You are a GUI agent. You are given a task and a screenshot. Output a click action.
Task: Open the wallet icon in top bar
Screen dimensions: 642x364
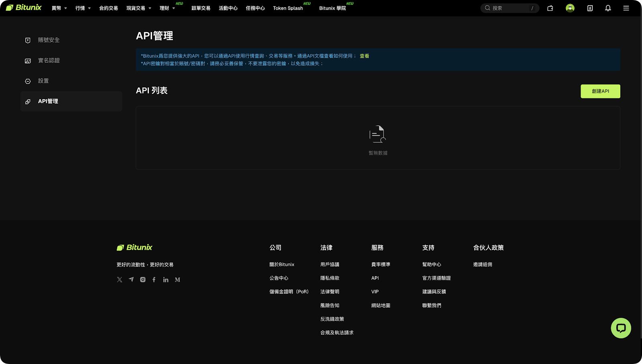[x=550, y=8]
